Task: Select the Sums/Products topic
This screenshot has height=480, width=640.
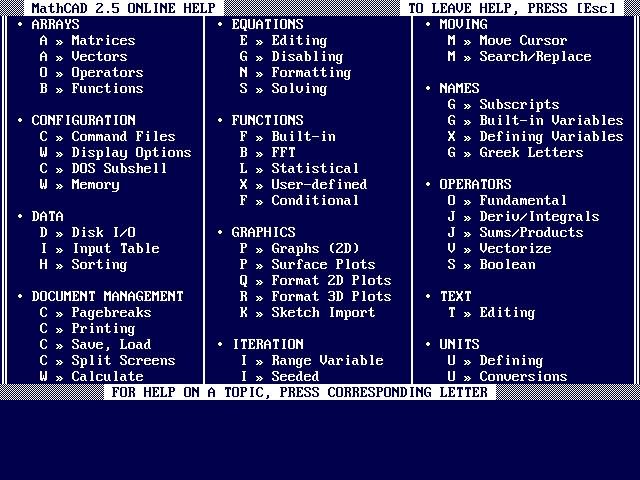Action: click(x=531, y=232)
